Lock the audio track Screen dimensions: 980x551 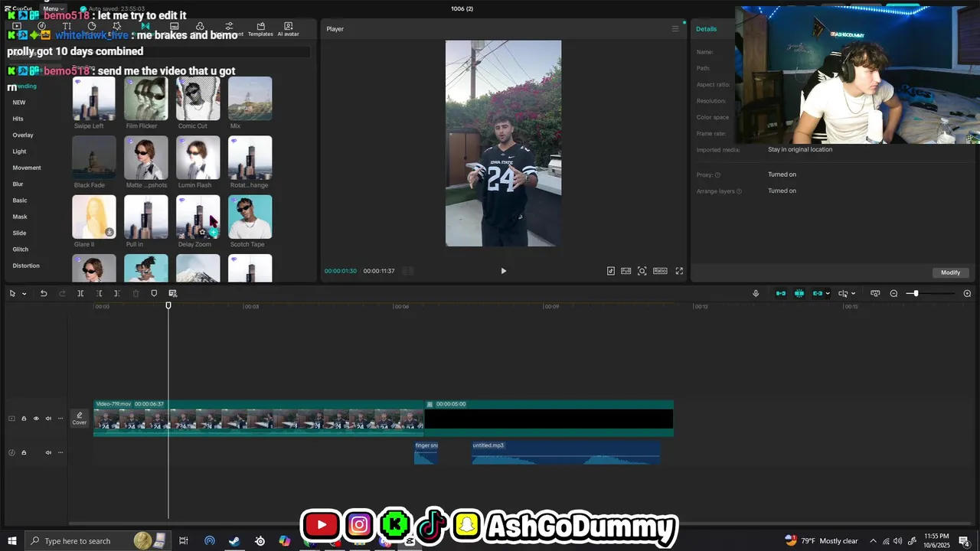coord(24,452)
